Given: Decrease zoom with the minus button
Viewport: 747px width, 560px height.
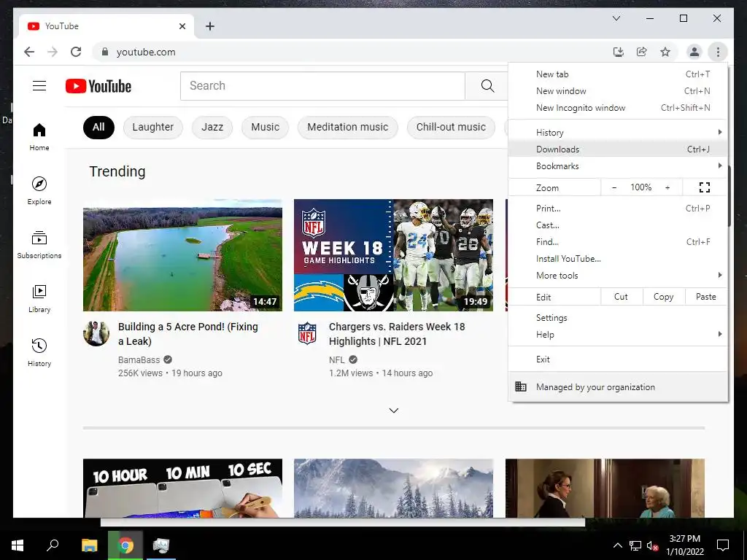Looking at the screenshot, I should [614, 187].
